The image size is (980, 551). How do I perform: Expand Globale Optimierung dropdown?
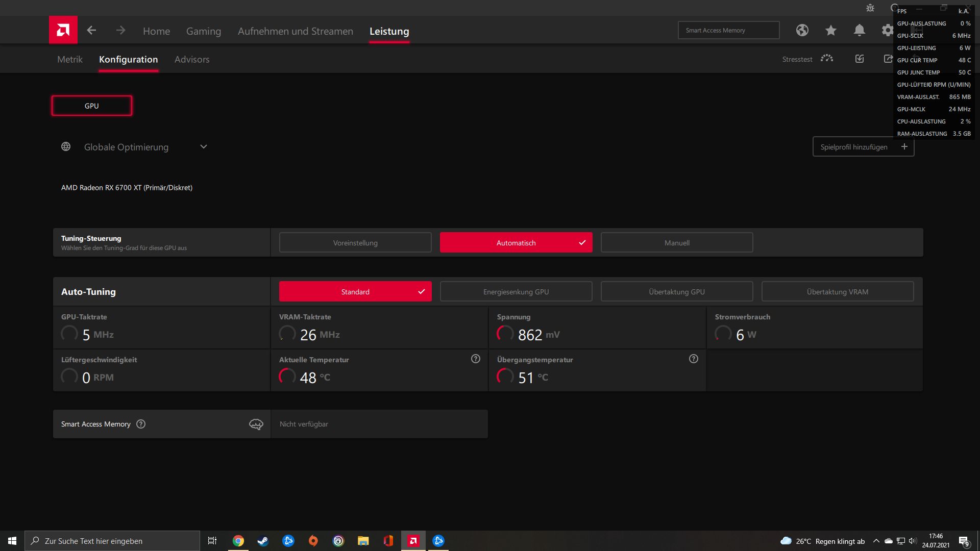(204, 147)
